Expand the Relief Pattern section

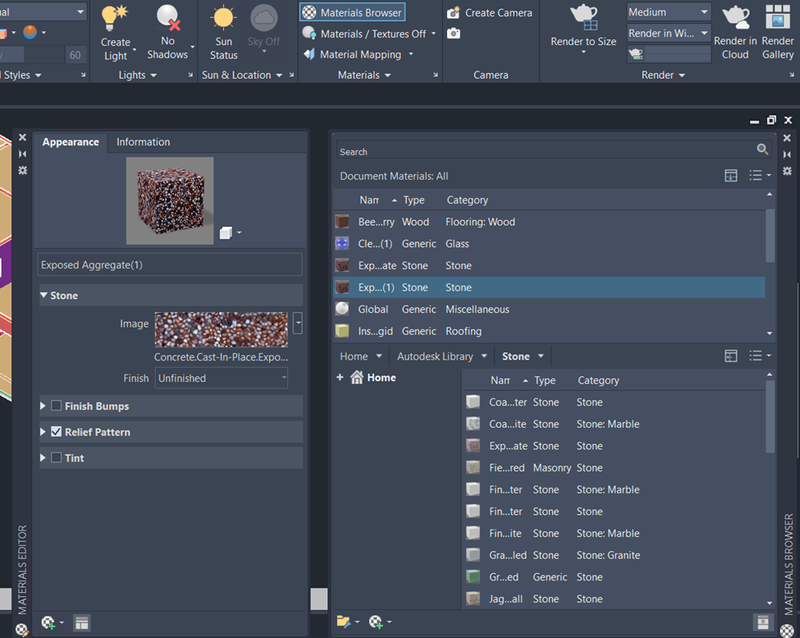pos(43,432)
